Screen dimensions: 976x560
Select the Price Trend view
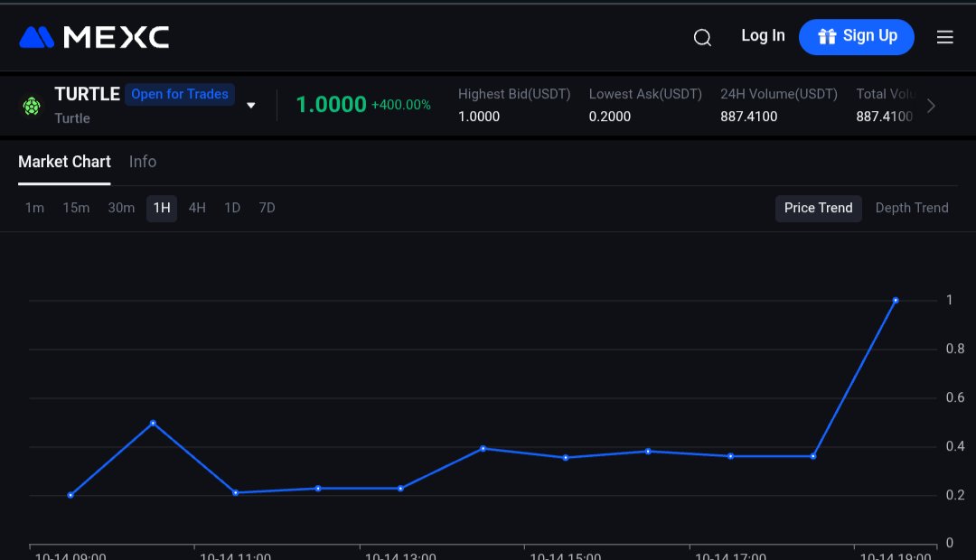(819, 209)
